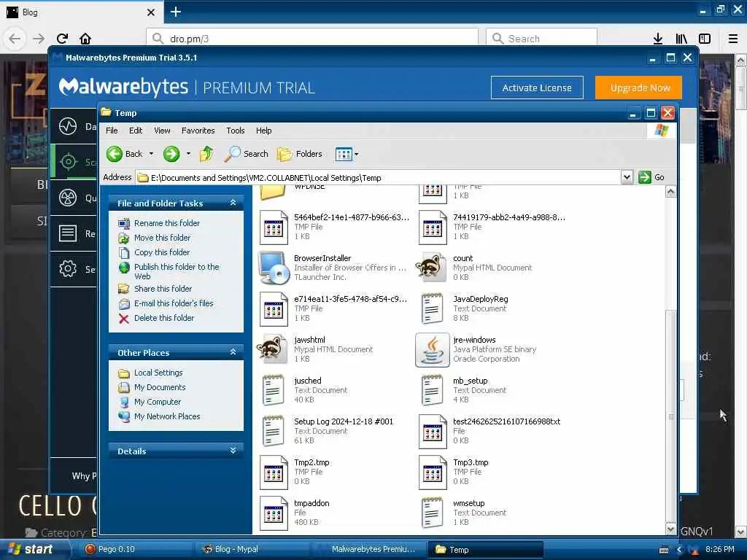Viewport: 747px width, 560px height.
Task: Click Upgrade Now in Malwarebytes
Action: coord(638,87)
